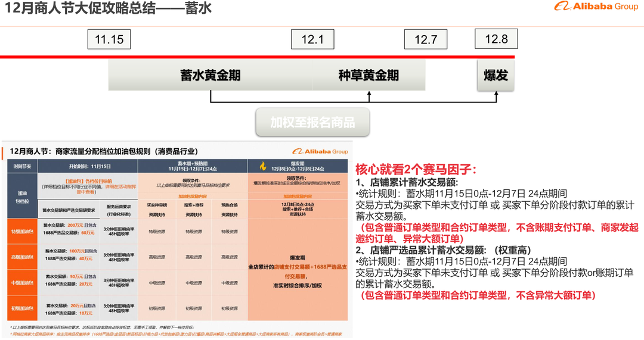Screen dimensions: 644x340
Task: Click the orange footnote about 同档位商家大促商品排序
Action: [177, 334]
